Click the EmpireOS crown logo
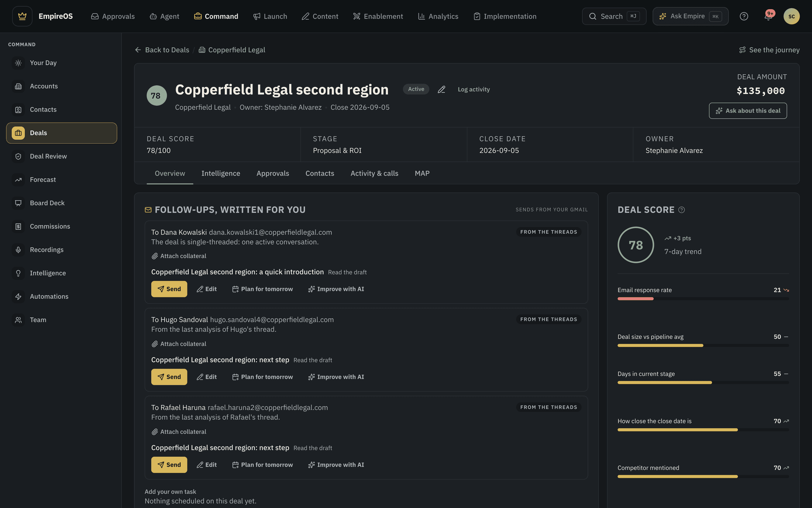Screen dimensions: 812x508 pyautogui.click(x=22, y=16)
